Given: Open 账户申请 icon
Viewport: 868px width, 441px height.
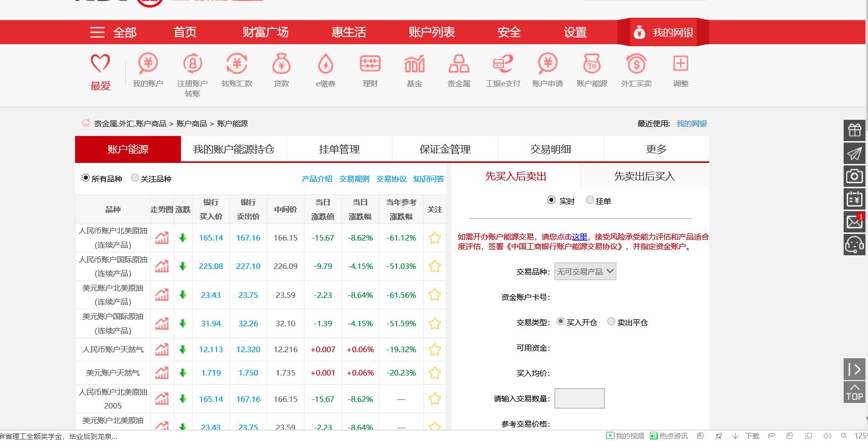Looking at the screenshot, I should point(547,64).
